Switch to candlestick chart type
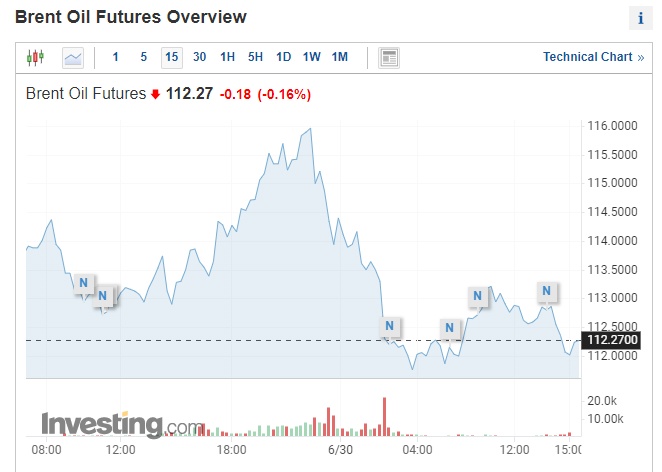The image size is (662, 472). pos(36,57)
